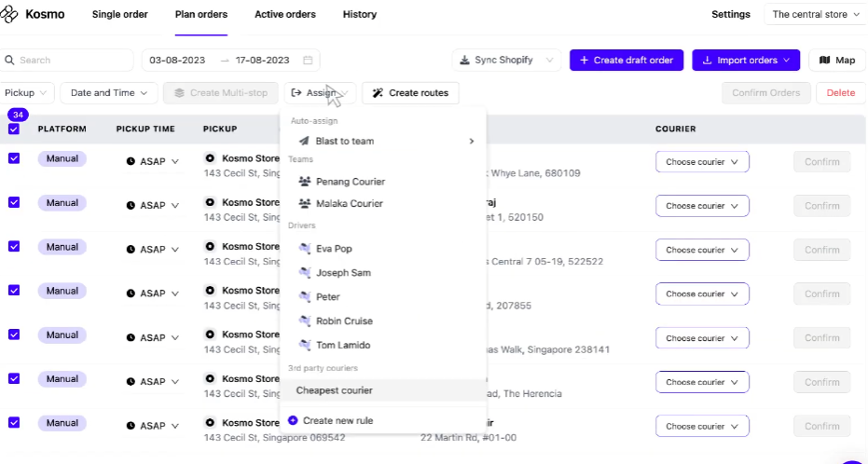Click the Assign arrow icon
Viewport: 868px width, 464px height.
coord(296,93)
